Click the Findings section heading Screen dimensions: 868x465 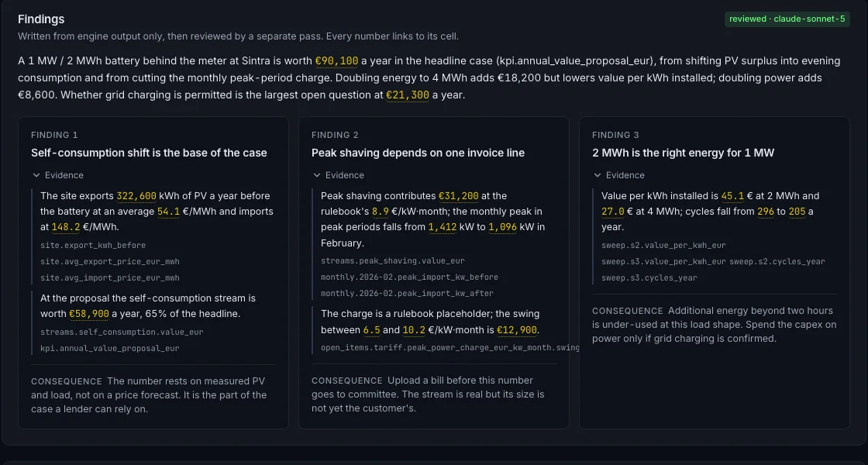41,19
